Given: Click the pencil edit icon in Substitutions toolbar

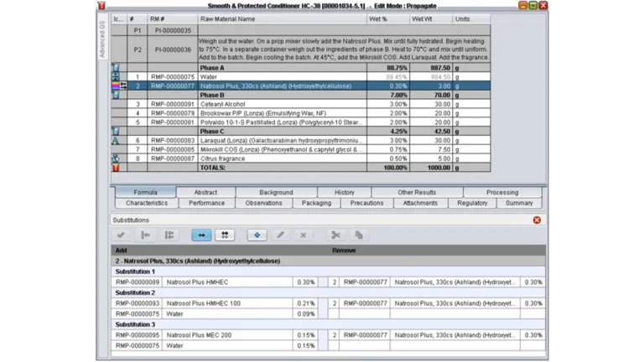Looking at the screenshot, I should (280, 235).
